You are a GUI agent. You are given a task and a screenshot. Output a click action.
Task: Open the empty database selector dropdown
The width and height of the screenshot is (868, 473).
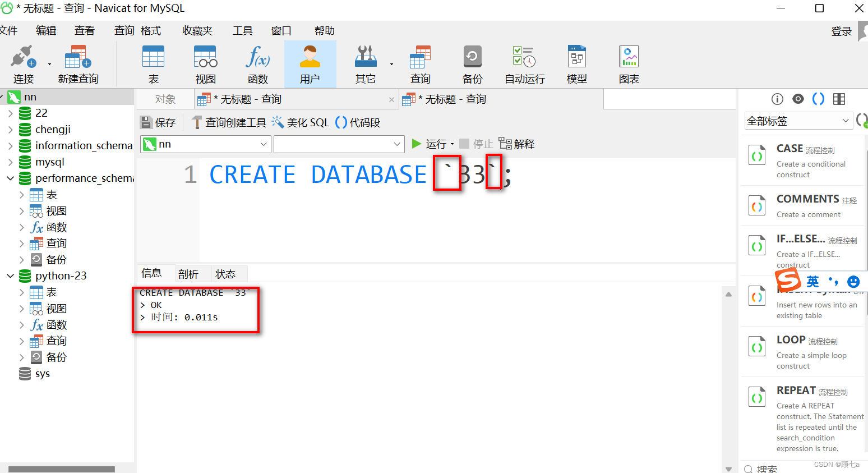pos(339,144)
